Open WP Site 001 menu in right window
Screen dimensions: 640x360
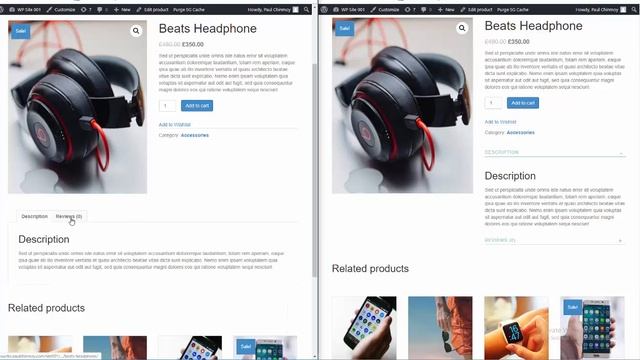point(349,9)
